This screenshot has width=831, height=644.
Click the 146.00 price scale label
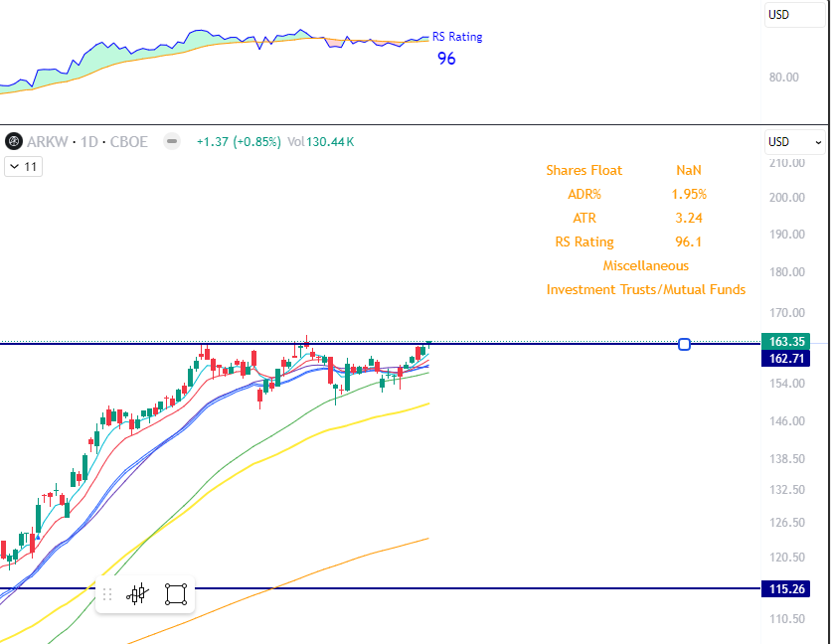[x=786, y=420]
